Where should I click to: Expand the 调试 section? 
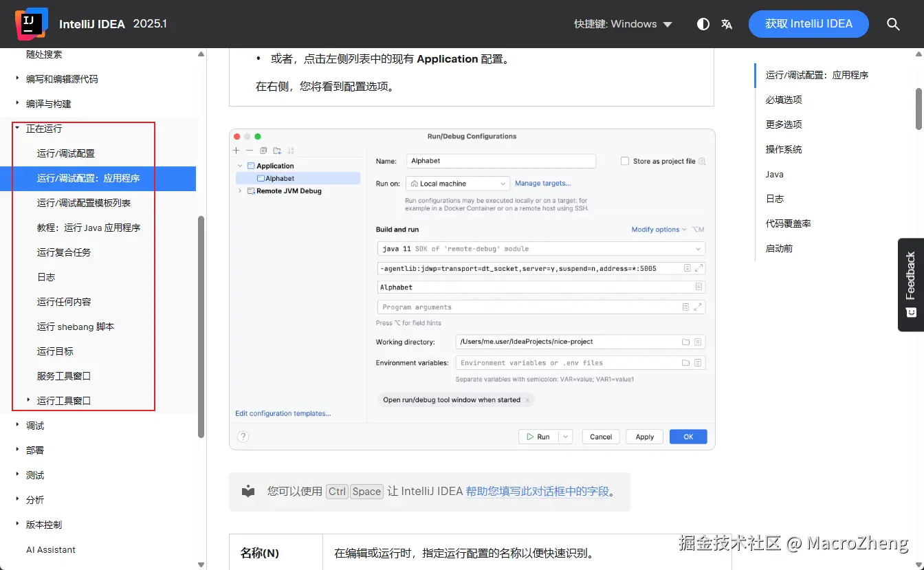17,425
